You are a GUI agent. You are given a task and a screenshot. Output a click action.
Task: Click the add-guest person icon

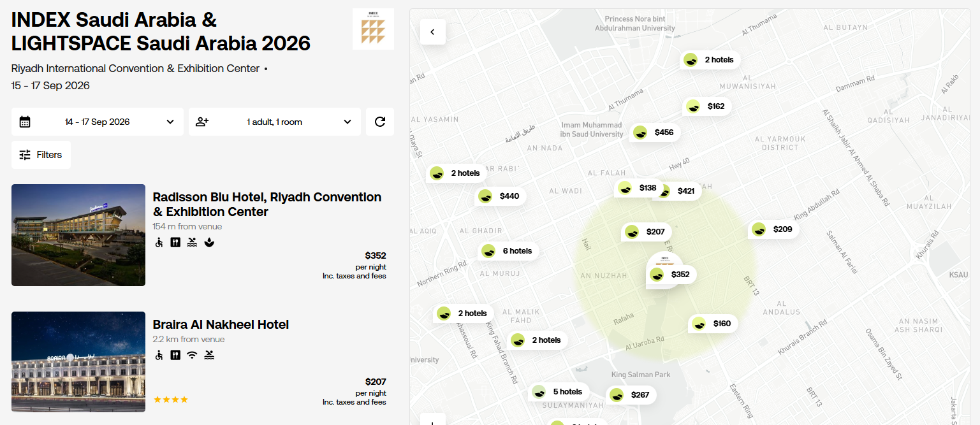[202, 122]
